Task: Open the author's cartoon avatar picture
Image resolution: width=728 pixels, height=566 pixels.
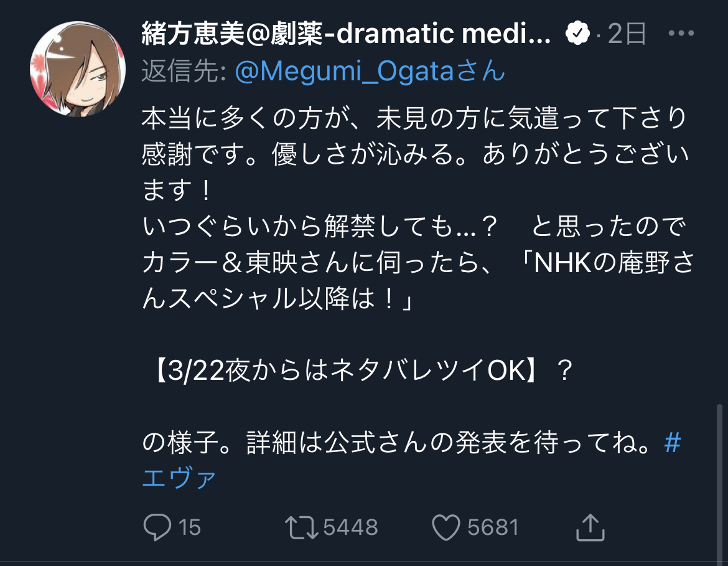Action: point(78,68)
